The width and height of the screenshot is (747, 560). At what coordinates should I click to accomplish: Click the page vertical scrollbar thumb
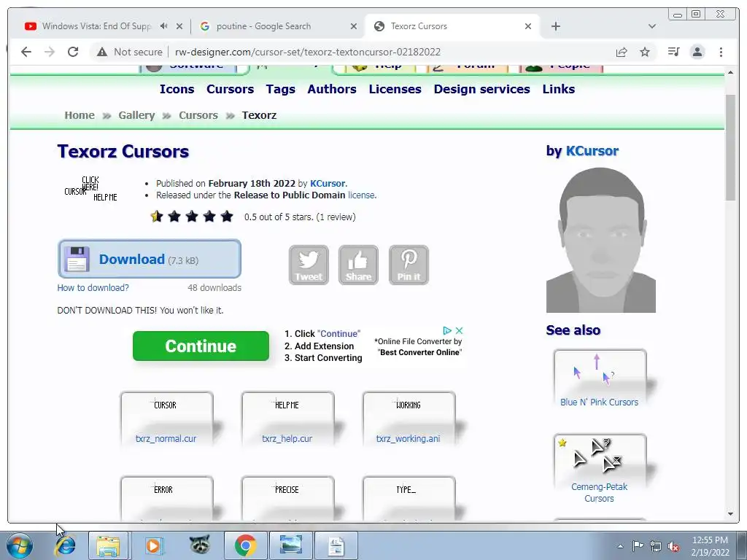(x=730, y=147)
